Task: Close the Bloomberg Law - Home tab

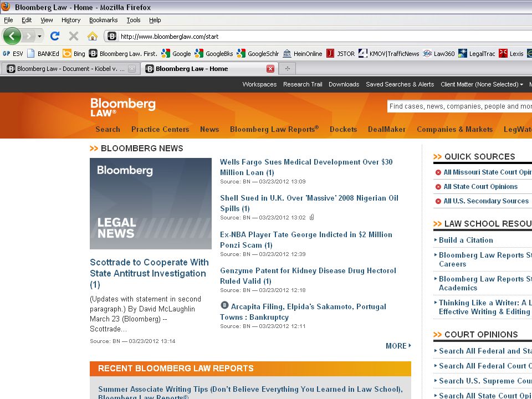Action: (270, 69)
